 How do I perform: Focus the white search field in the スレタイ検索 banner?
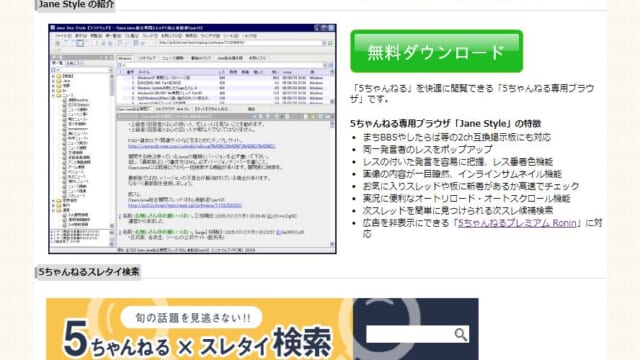tap(417, 335)
